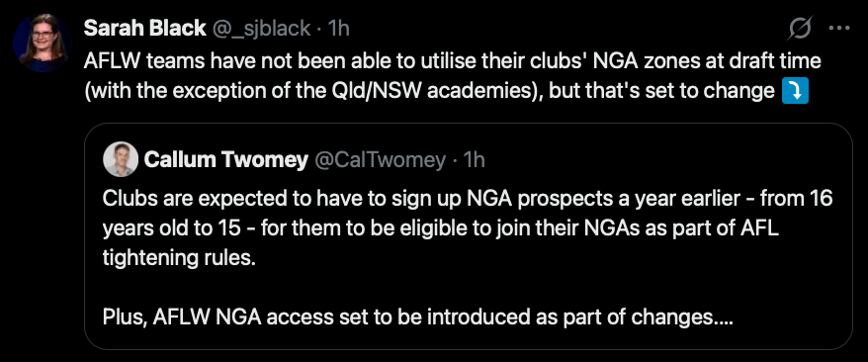Screen dimensions: 868x362
Task: Open Callum Twomey's display name
Action: pyautogui.click(x=225, y=160)
